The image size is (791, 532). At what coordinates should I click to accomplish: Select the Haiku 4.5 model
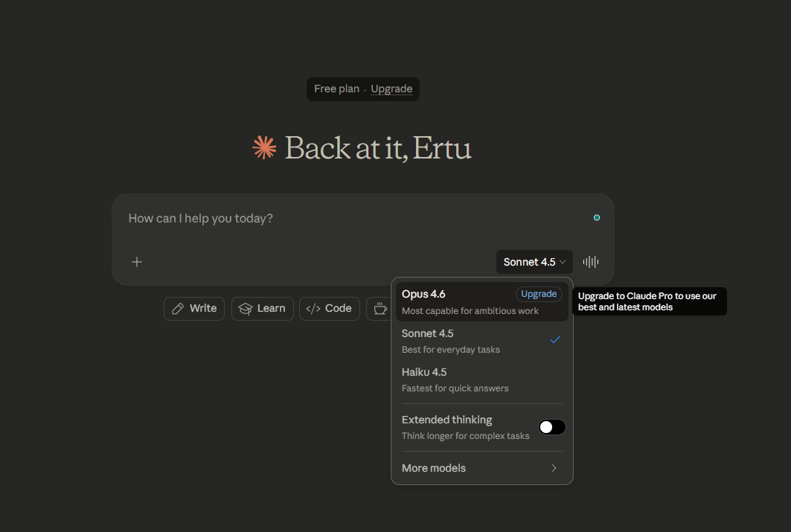(481, 379)
